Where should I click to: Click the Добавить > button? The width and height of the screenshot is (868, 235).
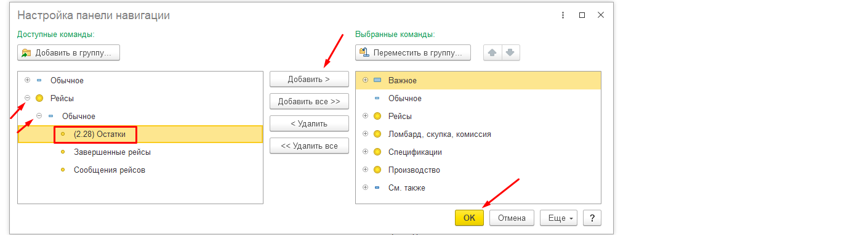tap(309, 79)
